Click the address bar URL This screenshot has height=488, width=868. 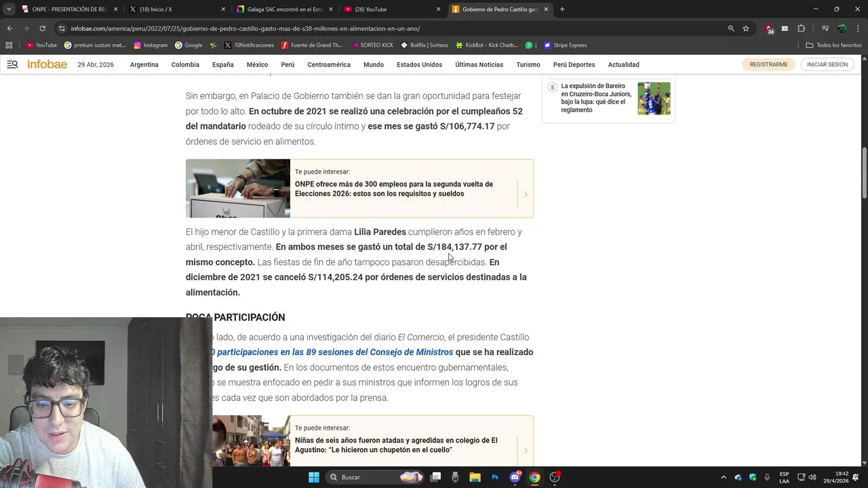245,28
